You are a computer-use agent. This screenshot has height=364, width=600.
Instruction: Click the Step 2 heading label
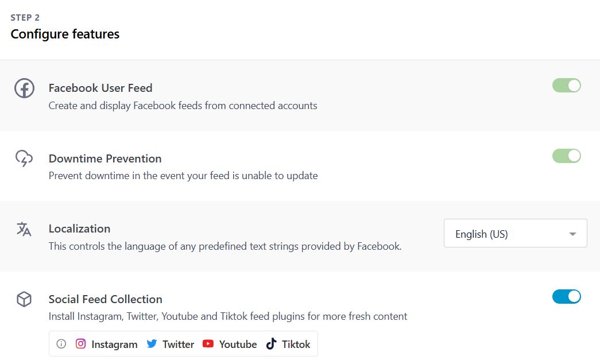tap(25, 17)
